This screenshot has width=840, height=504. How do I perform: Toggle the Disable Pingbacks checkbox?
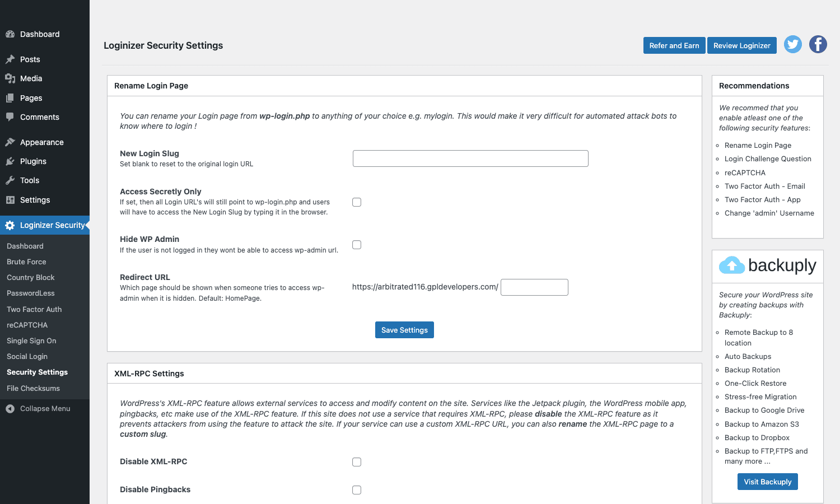click(x=357, y=490)
